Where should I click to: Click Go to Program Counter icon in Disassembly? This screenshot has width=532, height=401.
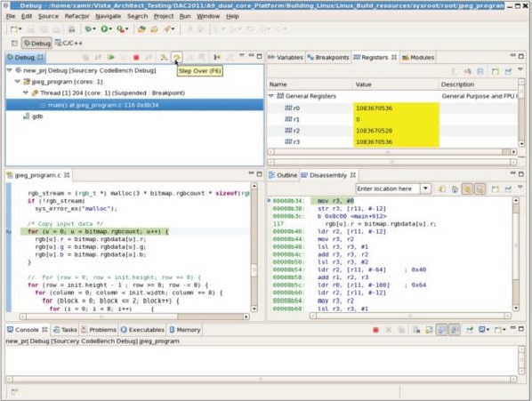455,188
